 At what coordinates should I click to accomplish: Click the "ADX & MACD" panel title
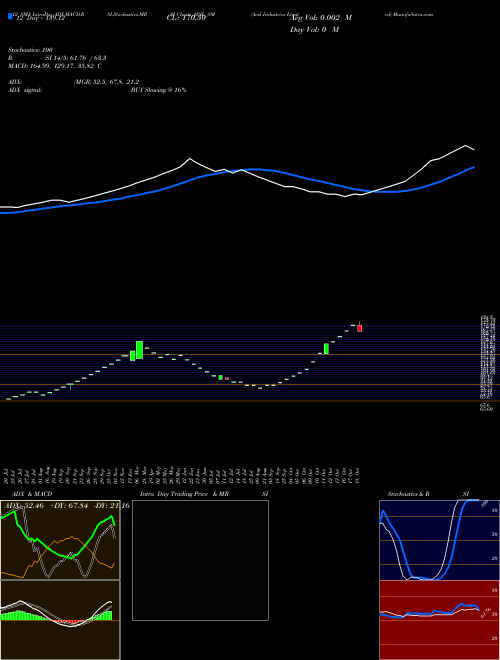tap(32, 494)
